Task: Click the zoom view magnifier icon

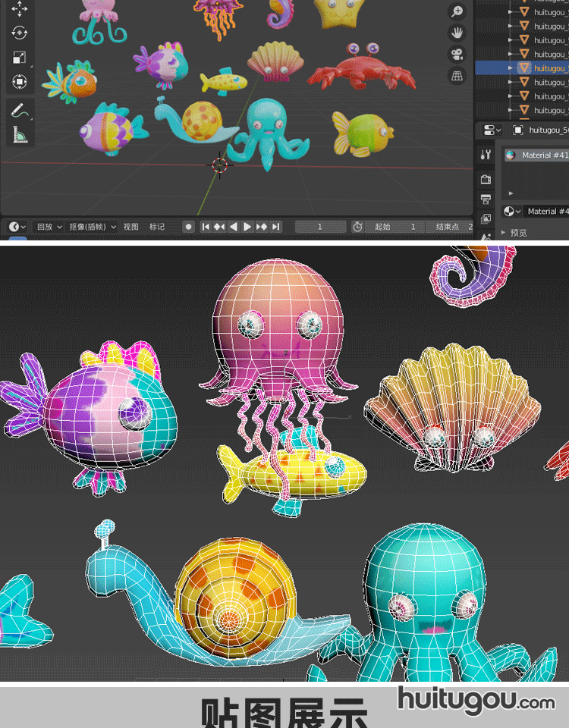Action: [457, 11]
